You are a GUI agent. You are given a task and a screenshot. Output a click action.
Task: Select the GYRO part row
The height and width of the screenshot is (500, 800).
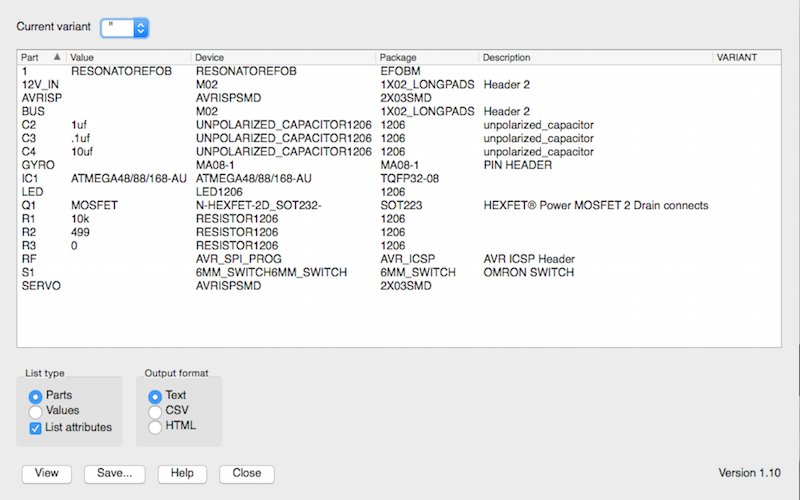pyautogui.click(x=399, y=165)
